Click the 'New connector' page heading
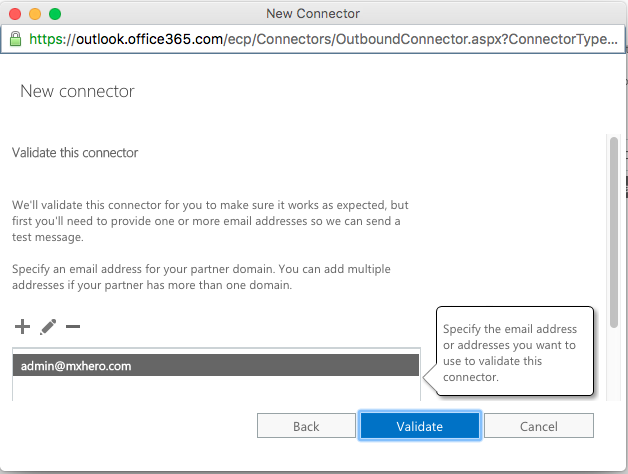Image resolution: width=628 pixels, height=474 pixels. click(x=77, y=91)
